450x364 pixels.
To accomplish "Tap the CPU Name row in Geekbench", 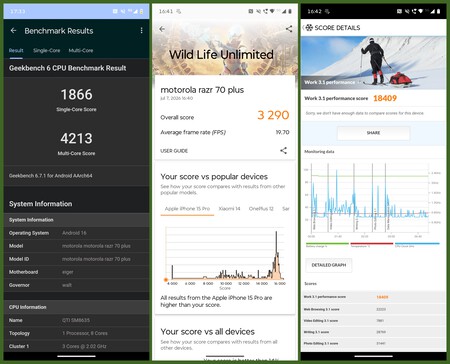I will pos(76,320).
